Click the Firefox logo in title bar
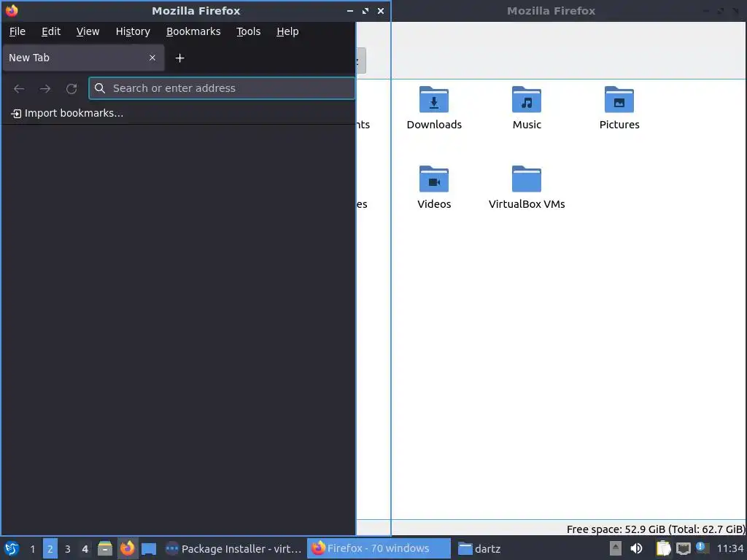The height and width of the screenshot is (560, 747). coord(12,10)
